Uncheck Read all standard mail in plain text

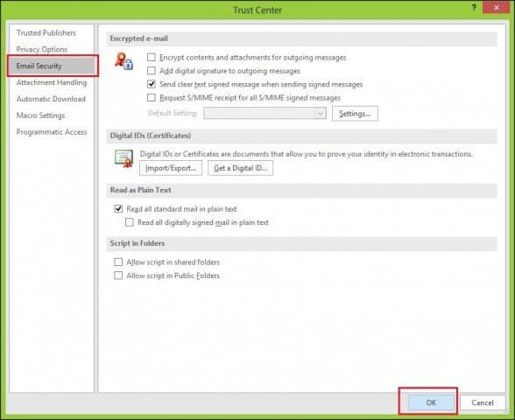point(118,208)
